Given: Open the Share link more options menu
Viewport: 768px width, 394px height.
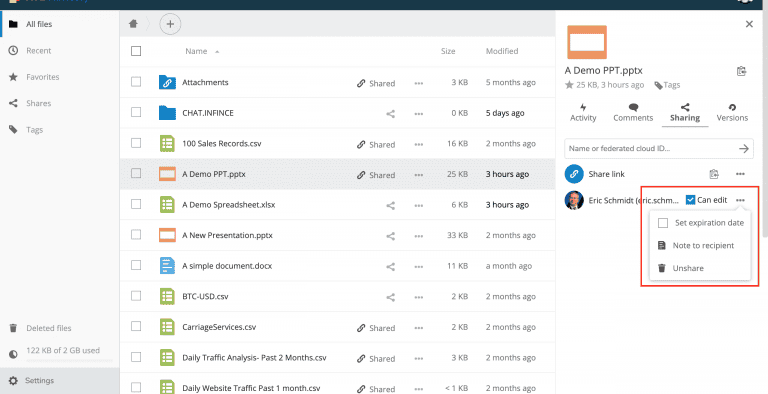Looking at the screenshot, I should (740, 174).
